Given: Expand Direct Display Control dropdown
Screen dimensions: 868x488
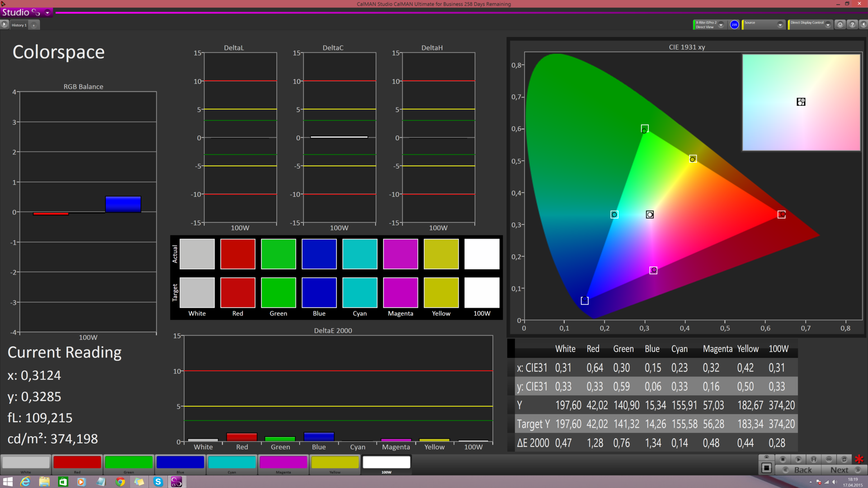Looking at the screenshot, I should click(828, 25).
